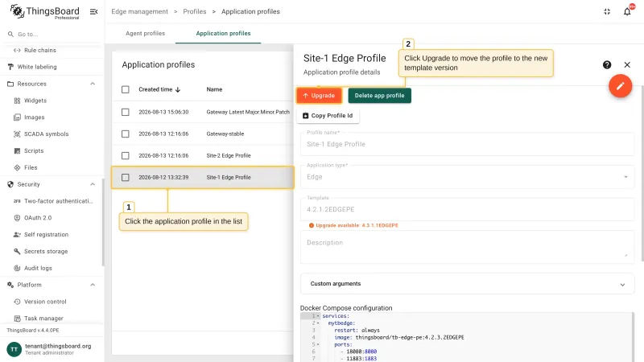Click the tenant avatar TT
The image size is (644, 362).
[14, 349]
